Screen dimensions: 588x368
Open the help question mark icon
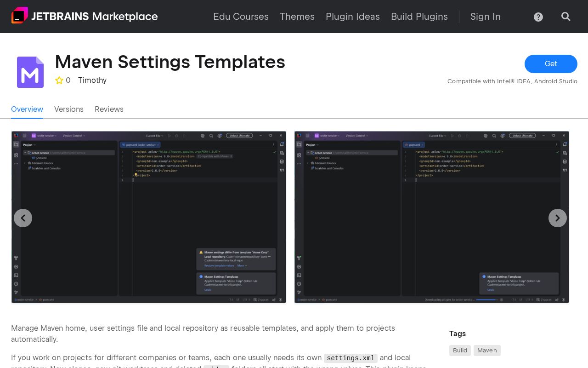538,17
